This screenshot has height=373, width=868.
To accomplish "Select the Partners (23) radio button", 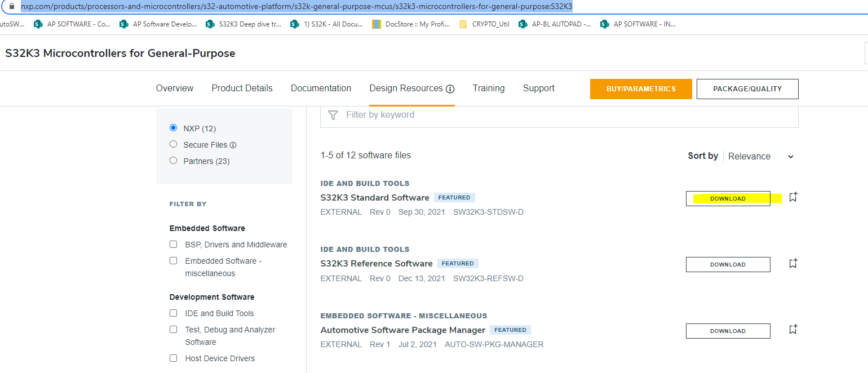I will (173, 161).
